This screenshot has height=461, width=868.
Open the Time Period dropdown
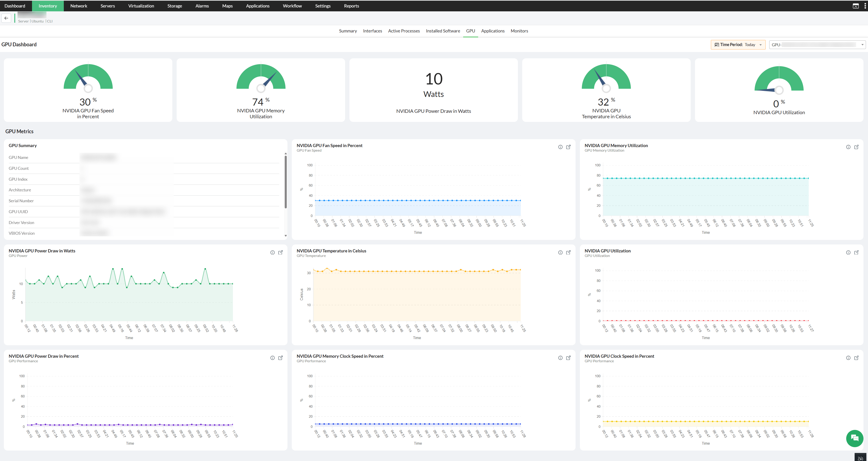click(x=738, y=45)
